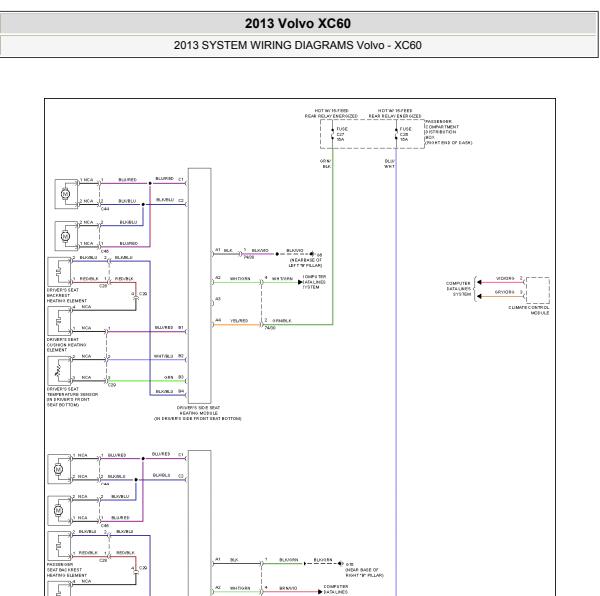This screenshot has width=600, height=596.
Task: Select the ground symbol near right "B" pillar
Action: pos(341,563)
